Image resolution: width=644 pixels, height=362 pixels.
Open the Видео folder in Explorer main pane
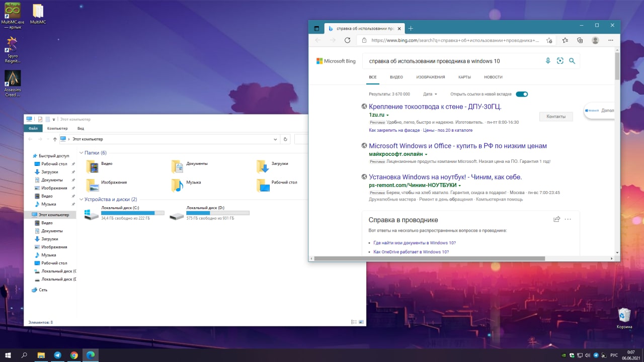(99, 166)
